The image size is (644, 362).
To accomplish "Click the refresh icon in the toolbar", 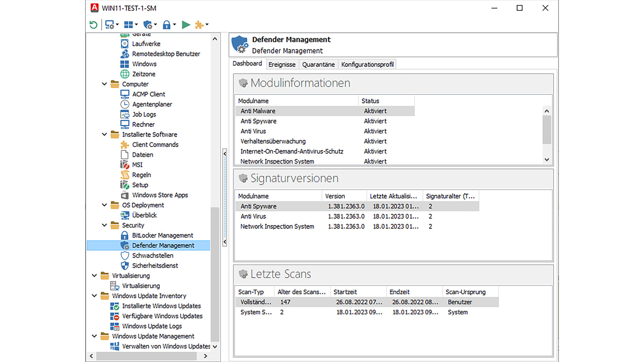I will click(x=93, y=24).
